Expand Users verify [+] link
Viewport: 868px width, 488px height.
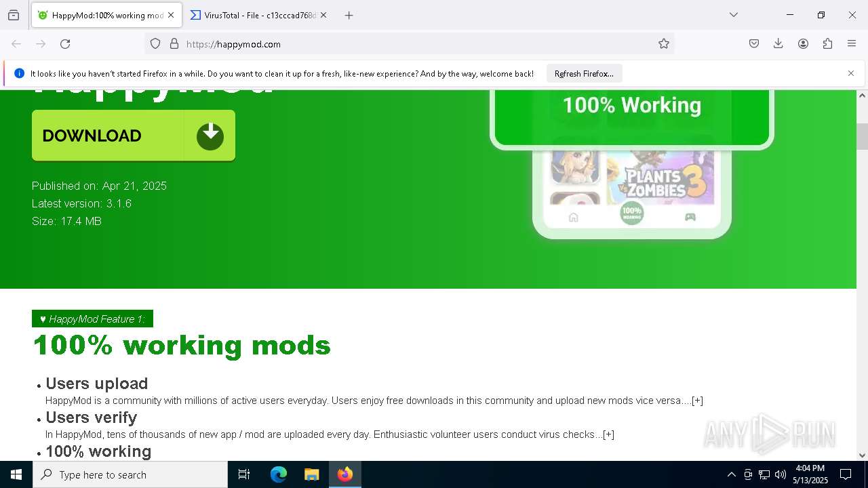(608, 434)
